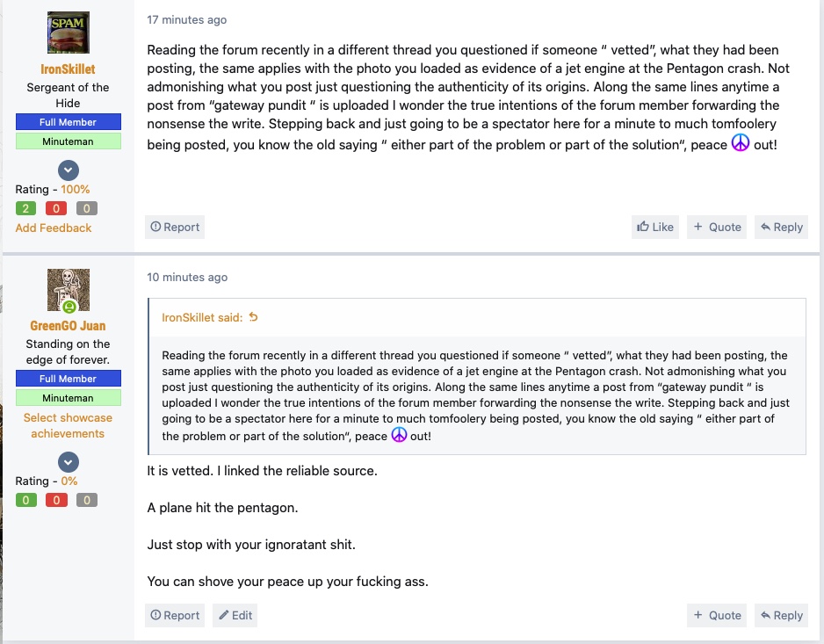The image size is (824, 644).
Task: Open GreenGO Juan's skeleton avatar
Action: (x=69, y=290)
